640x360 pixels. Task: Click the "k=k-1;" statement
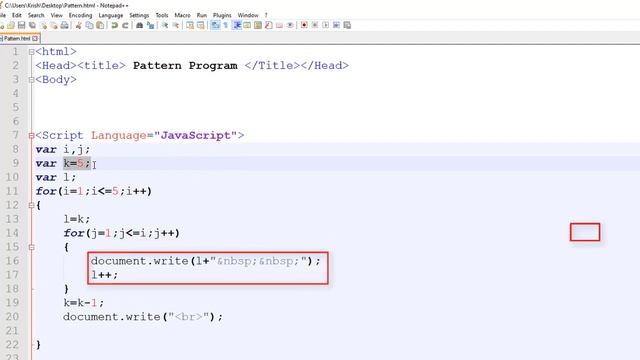(x=84, y=303)
